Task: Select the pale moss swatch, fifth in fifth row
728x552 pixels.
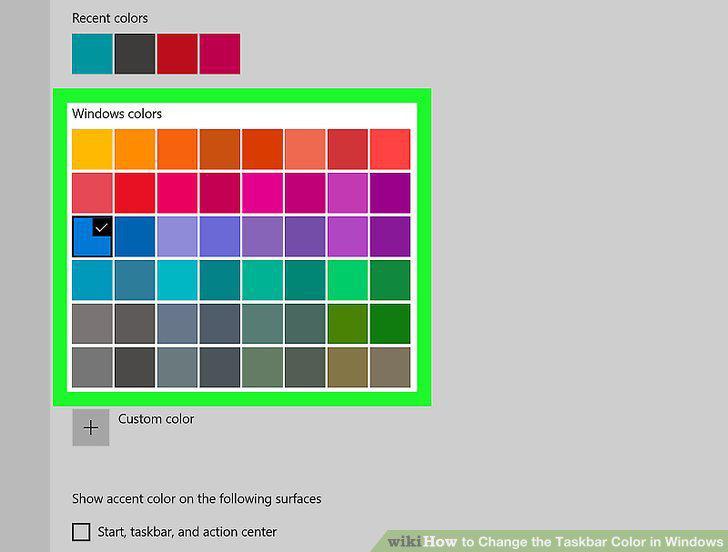Action: point(262,324)
